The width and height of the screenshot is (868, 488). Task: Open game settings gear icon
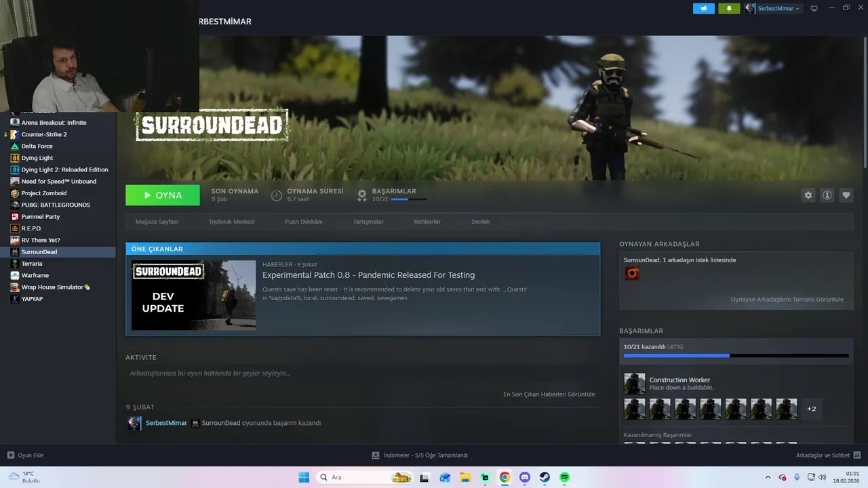tap(808, 195)
